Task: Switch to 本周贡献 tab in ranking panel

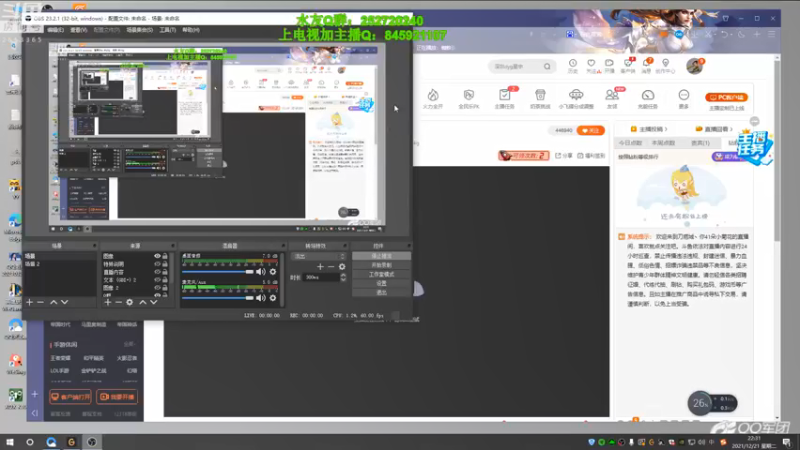Action: (663, 143)
